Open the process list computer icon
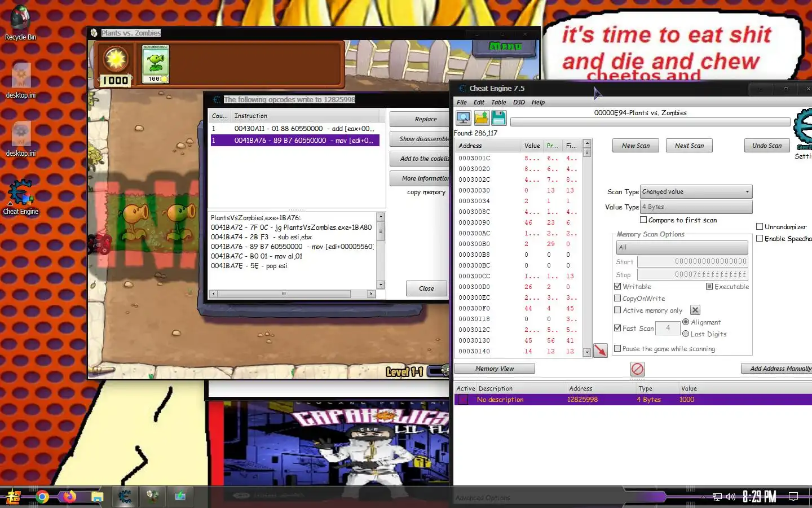The height and width of the screenshot is (508, 812). click(x=464, y=117)
